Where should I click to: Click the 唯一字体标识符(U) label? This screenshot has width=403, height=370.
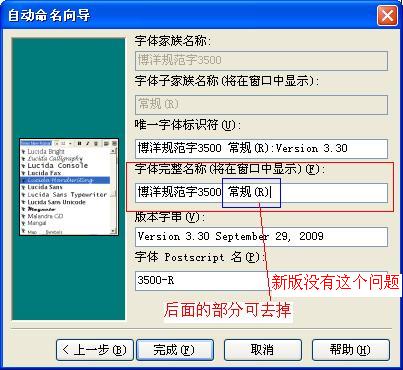[x=188, y=125]
